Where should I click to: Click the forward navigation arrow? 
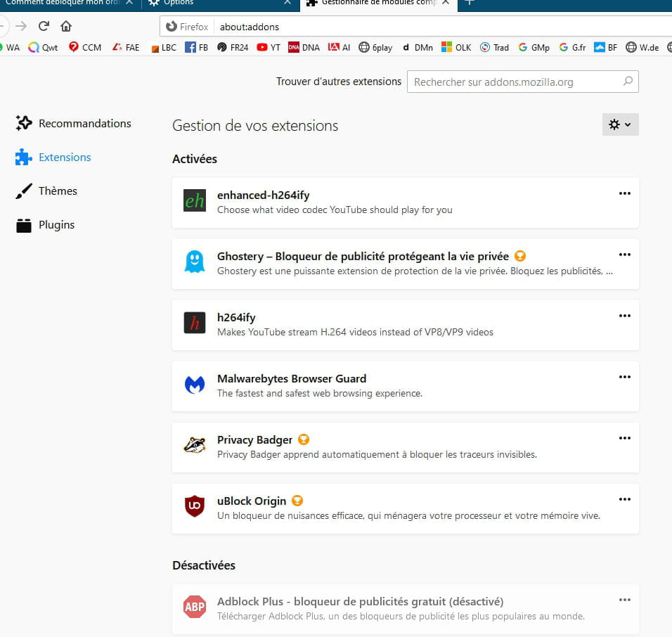21,26
